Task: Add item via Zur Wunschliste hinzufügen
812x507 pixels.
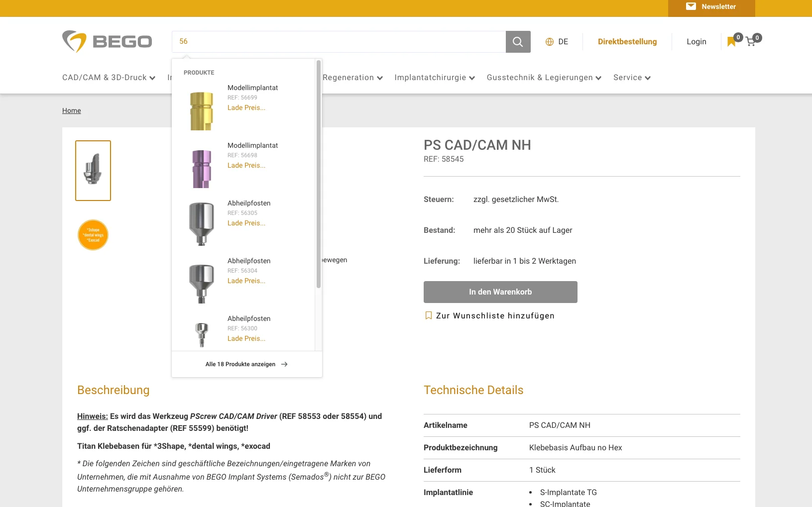Action: [x=495, y=315]
